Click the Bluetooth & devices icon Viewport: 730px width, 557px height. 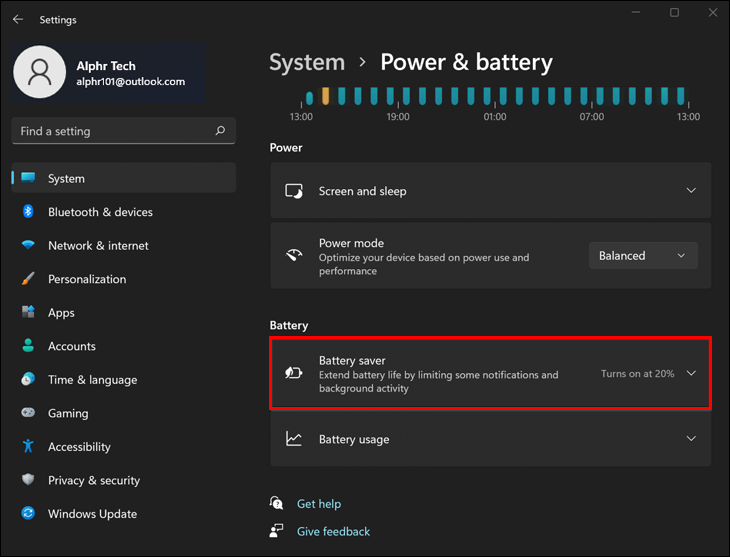pyautogui.click(x=28, y=212)
